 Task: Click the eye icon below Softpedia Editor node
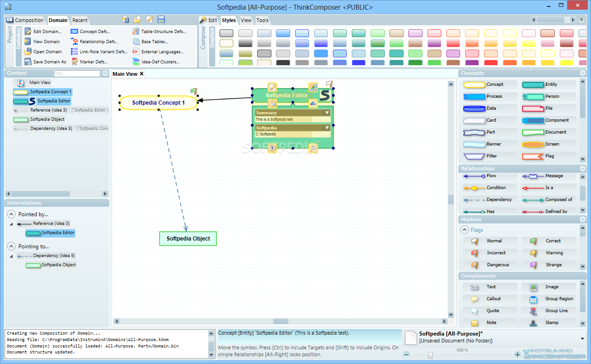pos(272,148)
